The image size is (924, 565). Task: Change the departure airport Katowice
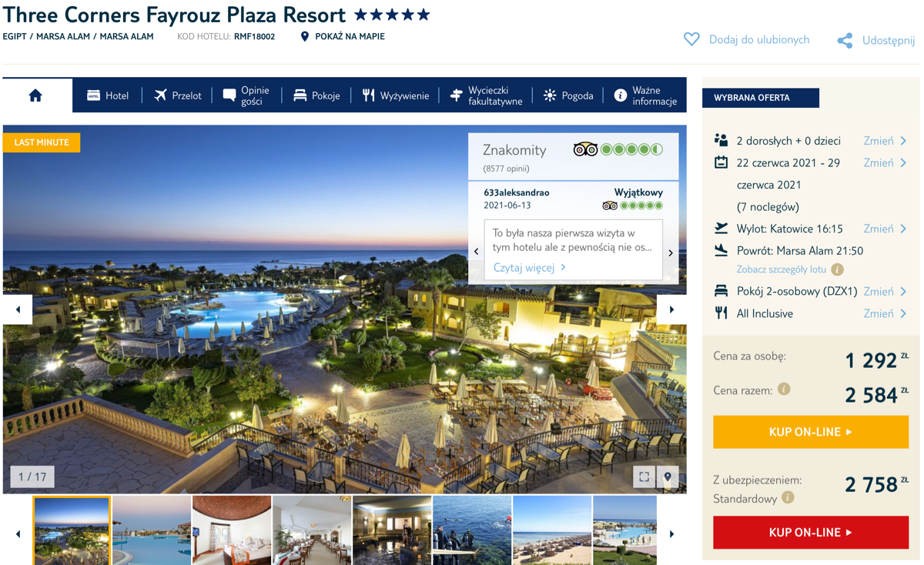click(885, 229)
